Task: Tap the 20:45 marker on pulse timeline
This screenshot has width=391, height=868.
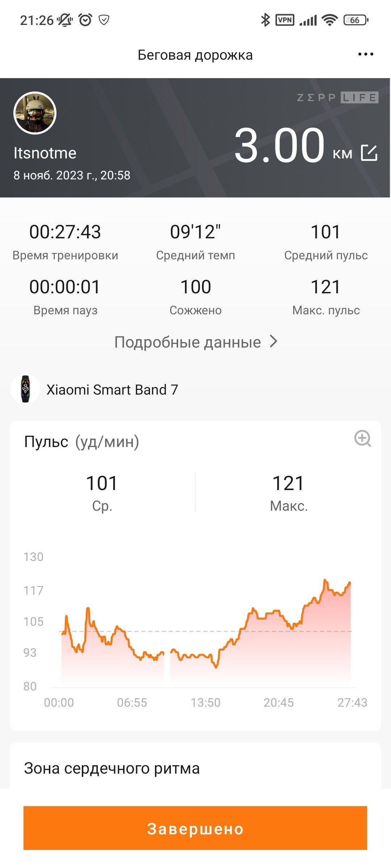Action: point(278,702)
